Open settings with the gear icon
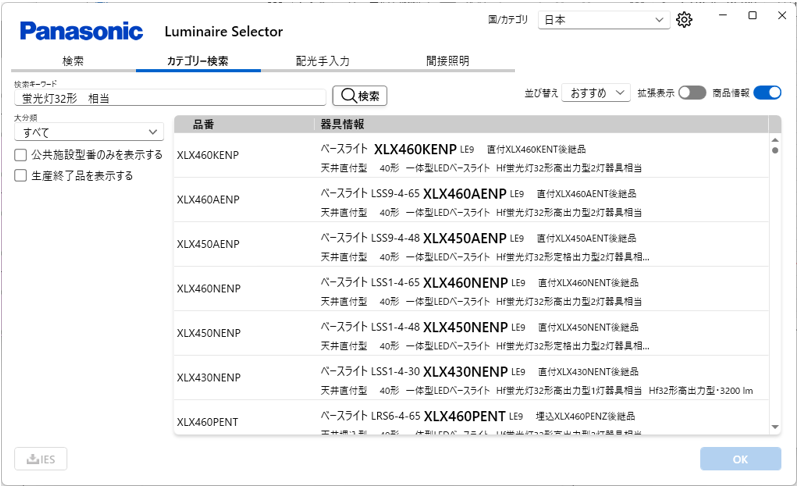Screen dimensions: 797x487 point(684,20)
